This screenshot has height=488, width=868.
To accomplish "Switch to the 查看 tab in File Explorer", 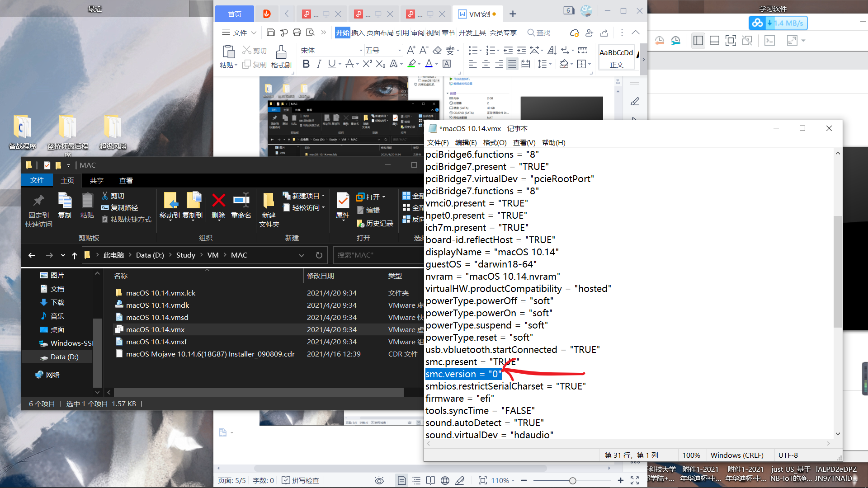I will 126,180.
